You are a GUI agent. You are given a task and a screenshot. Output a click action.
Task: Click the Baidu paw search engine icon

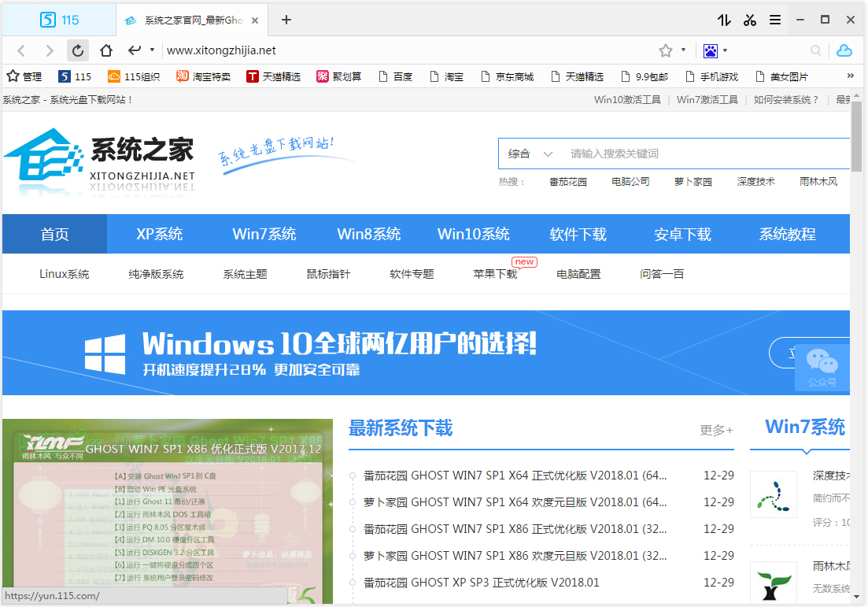[711, 51]
